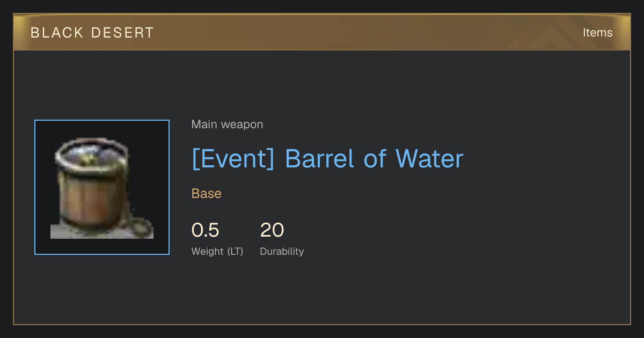The width and height of the screenshot is (644, 338).
Task: Click the 0.5 weight value
Action: coord(205,230)
